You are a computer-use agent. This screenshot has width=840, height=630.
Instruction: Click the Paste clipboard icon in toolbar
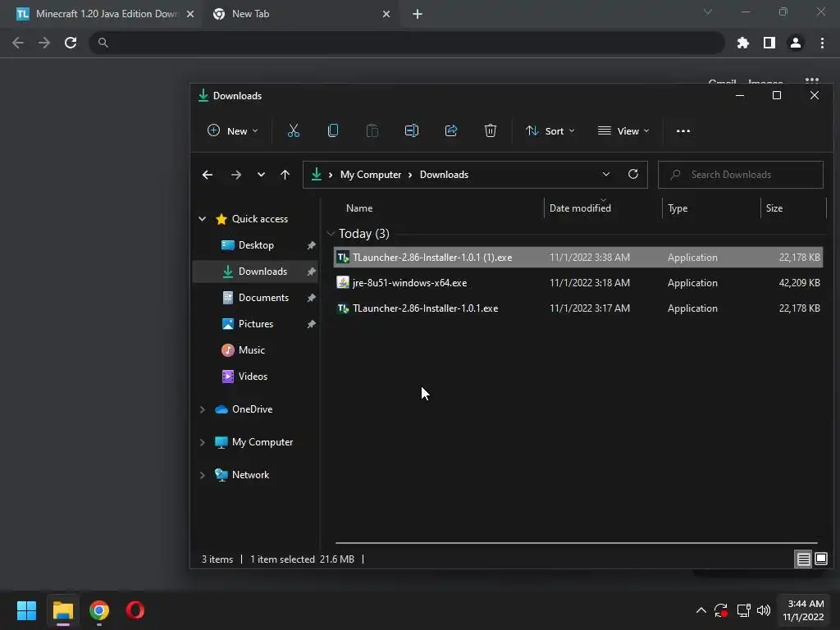[x=372, y=130]
